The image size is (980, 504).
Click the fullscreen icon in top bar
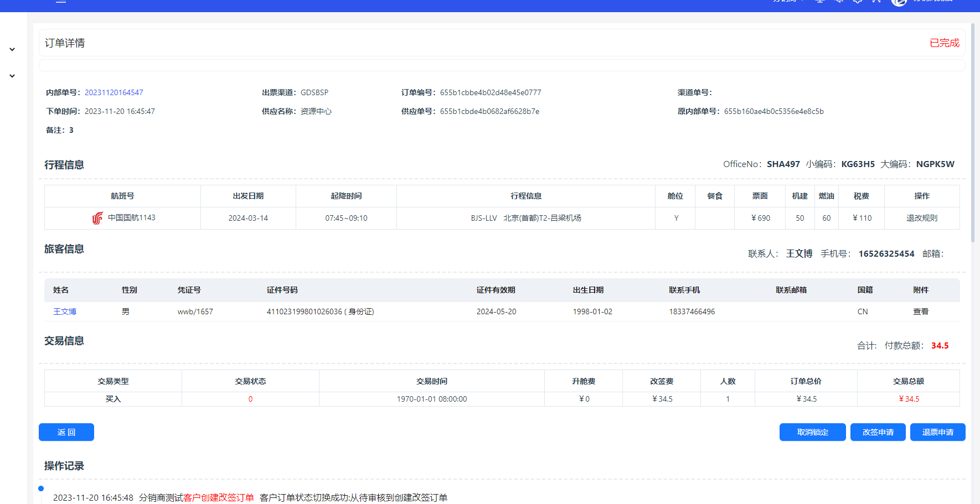(x=876, y=2)
